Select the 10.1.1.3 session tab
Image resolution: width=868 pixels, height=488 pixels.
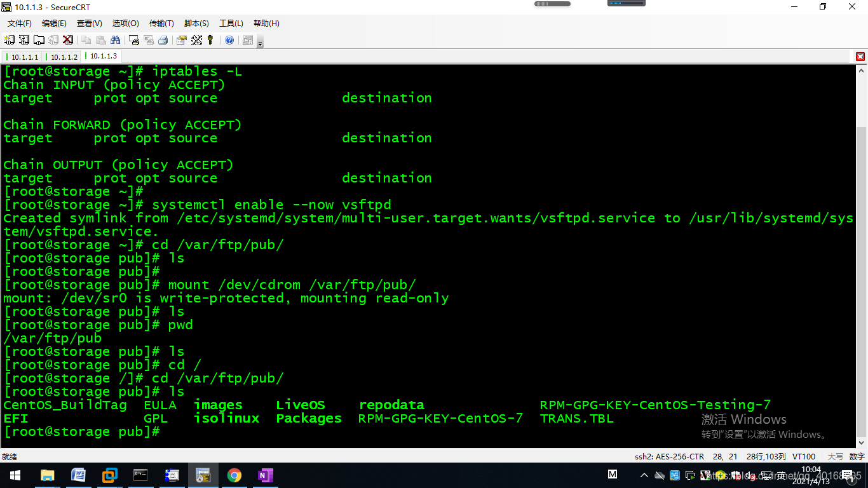click(x=101, y=56)
